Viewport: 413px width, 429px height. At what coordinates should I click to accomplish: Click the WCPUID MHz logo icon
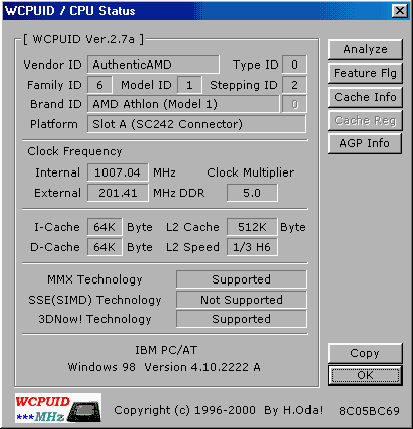[58, 408]
